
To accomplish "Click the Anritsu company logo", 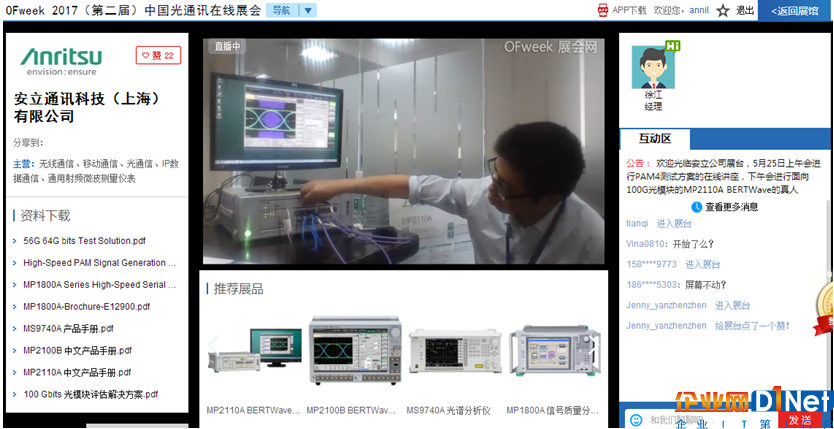I will (61, 61).
